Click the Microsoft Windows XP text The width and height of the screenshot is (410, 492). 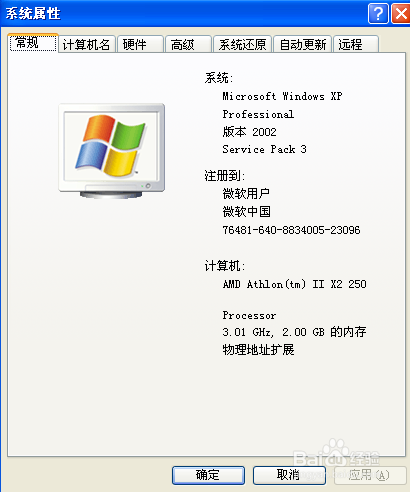(282, 96)
